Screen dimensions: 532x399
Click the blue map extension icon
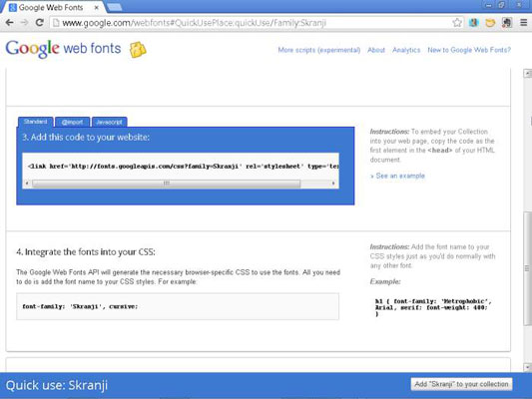(x=474, y=23)
